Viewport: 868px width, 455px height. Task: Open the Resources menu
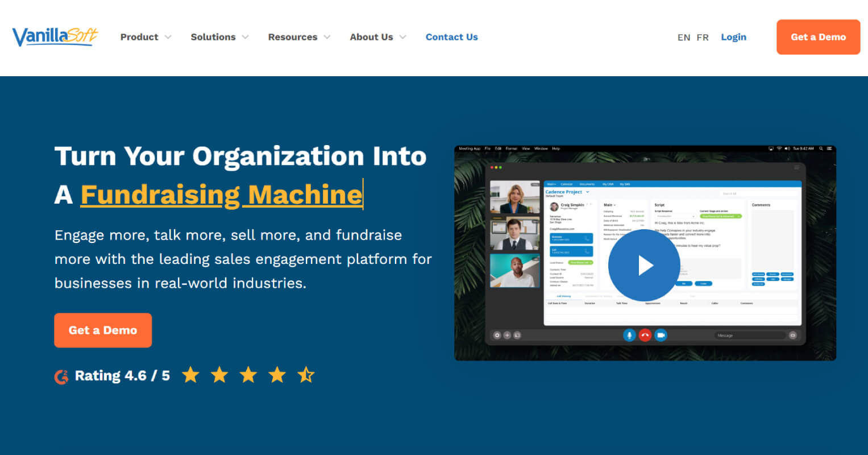pyautogui.click(x=293, y=37)
